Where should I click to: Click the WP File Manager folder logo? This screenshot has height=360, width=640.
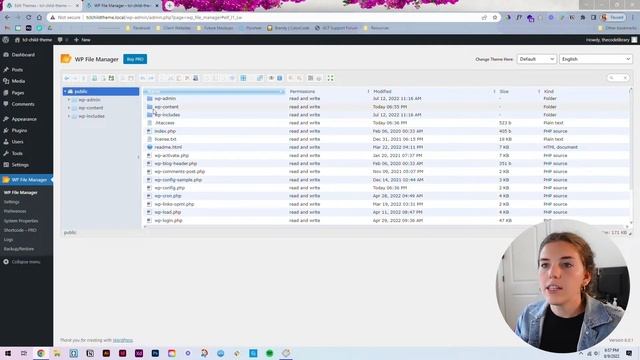(66, 59)
